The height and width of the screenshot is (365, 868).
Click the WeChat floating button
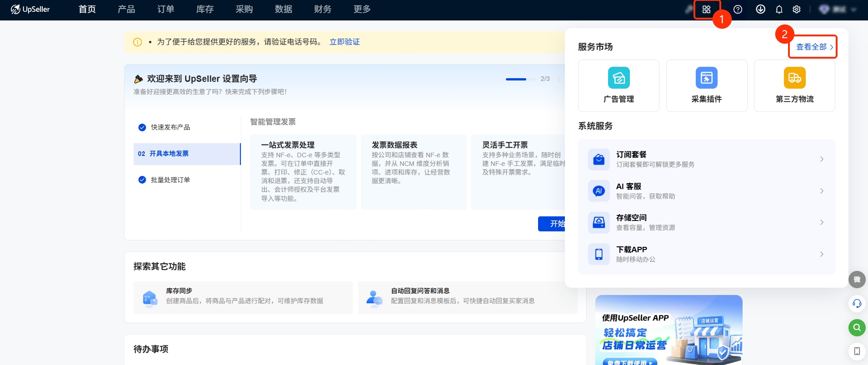(857, 280)
